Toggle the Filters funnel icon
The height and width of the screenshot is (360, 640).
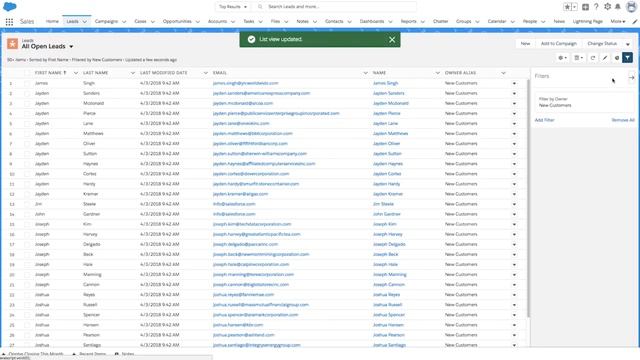point(628,58)
